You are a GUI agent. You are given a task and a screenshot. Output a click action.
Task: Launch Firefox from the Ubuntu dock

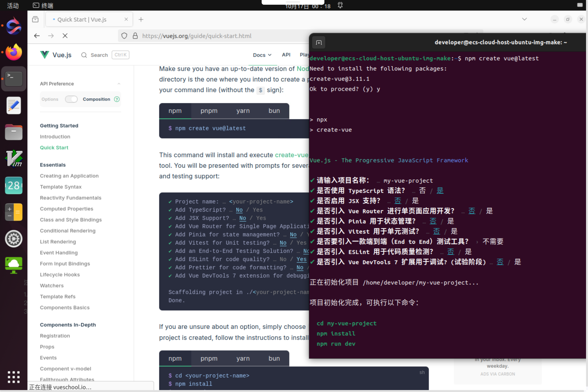pyautogui.click(x=14, y=52)
